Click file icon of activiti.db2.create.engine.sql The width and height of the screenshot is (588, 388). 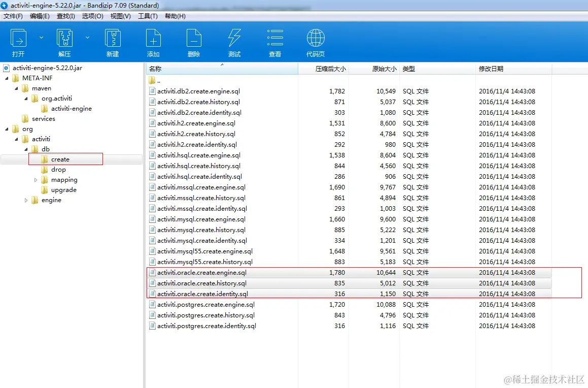152,91
